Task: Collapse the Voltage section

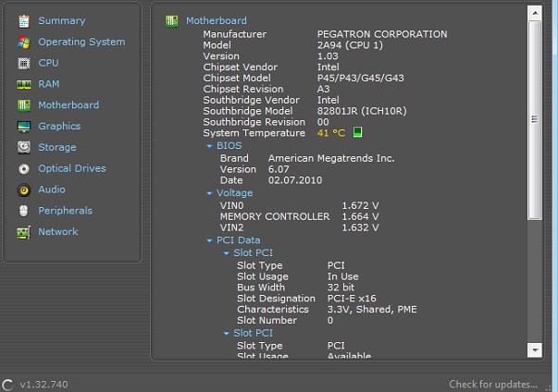Action: pos(210,193)
